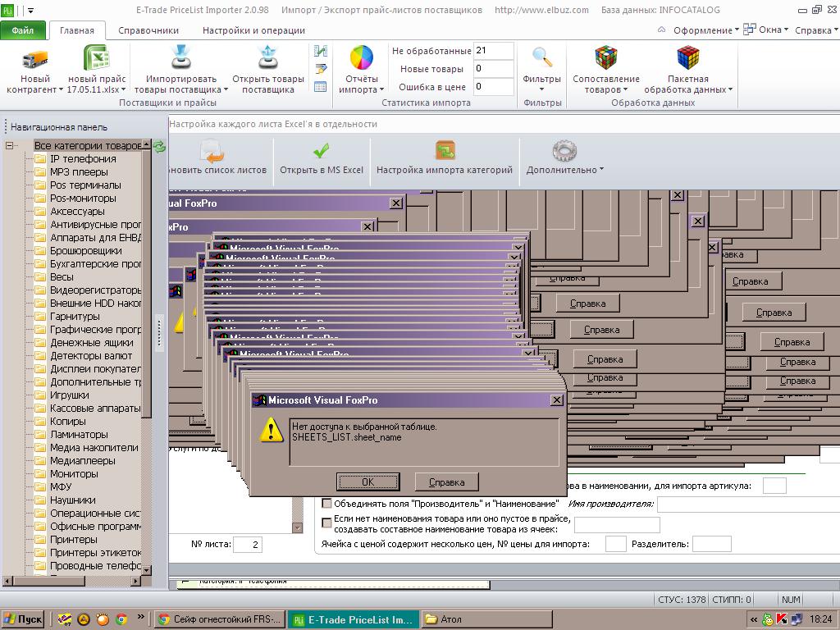Switch to Атол taskbar folder window
The image size is (840, 630).
(x=487, y=619)
